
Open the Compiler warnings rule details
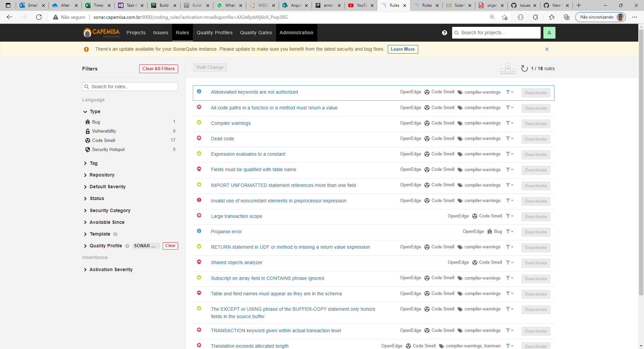click(230, 123)
